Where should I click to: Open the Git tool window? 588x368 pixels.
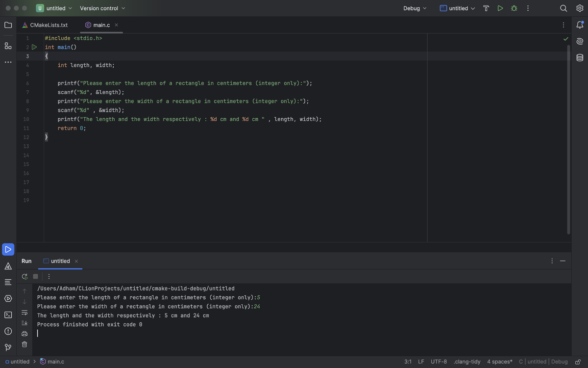(x=8, y=347)
